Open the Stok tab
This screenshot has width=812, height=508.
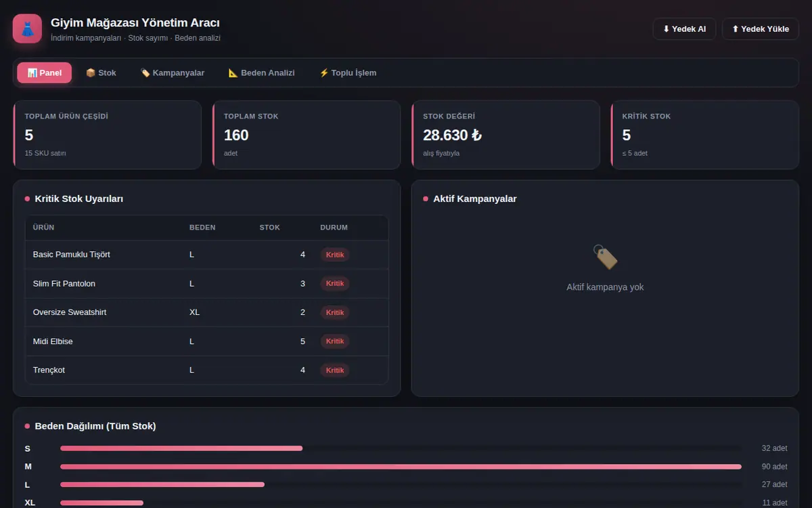pos(101,72)
